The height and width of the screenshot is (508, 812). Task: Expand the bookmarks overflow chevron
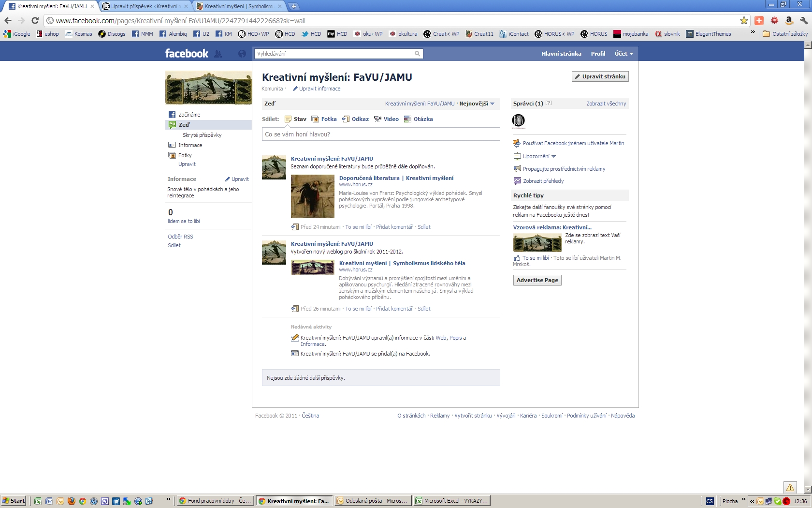753,32
